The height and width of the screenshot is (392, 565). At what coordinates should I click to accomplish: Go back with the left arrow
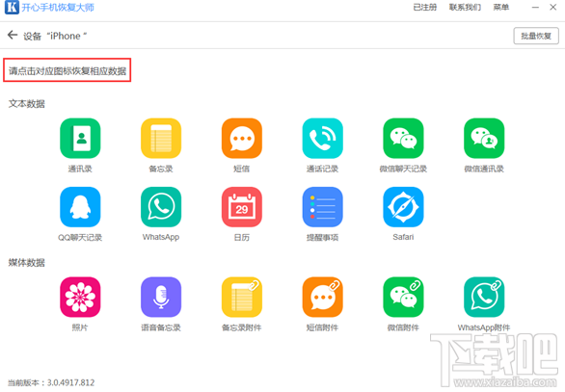13,35
